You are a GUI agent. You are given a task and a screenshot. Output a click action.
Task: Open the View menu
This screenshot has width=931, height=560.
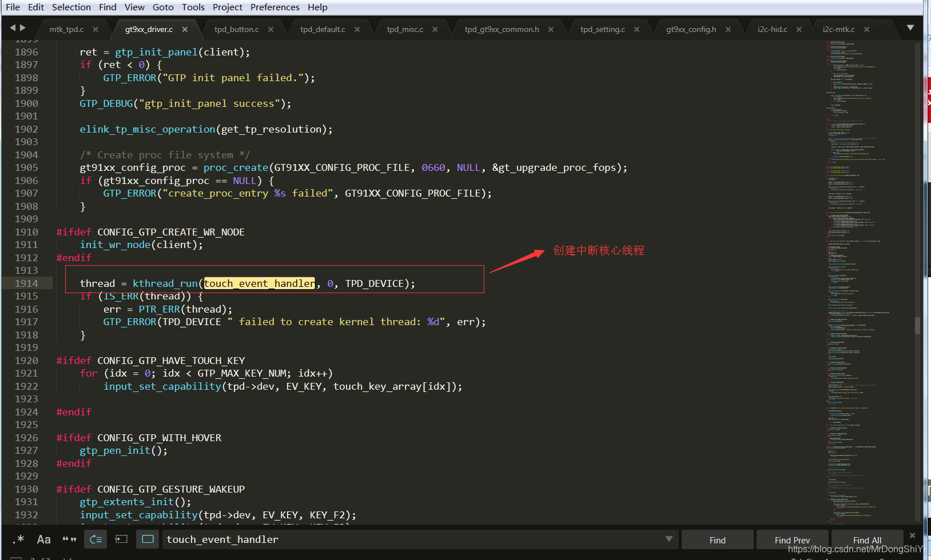134,7
